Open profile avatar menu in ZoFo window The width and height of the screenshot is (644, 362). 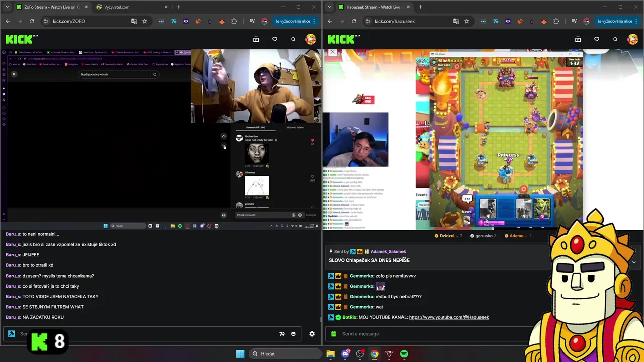[311, 39]
